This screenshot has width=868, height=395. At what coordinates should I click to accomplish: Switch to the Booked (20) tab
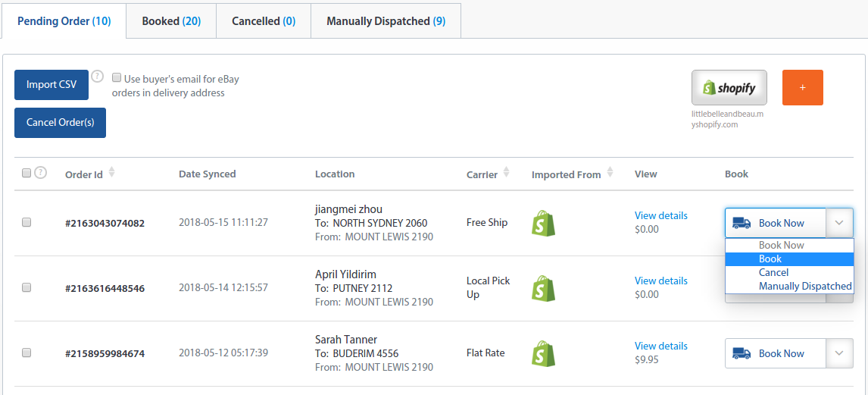click(x=171, y=21)
